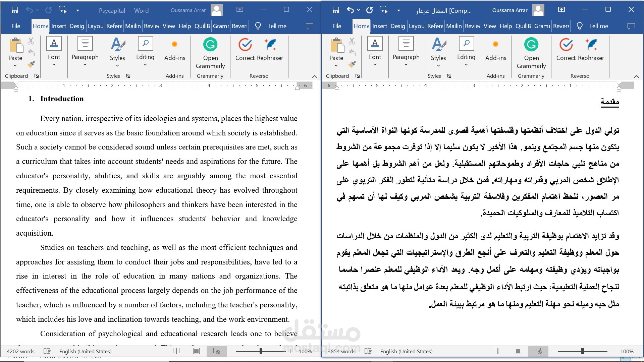
Task: Click Introduction heading in left document
Action: click(62, 99)
